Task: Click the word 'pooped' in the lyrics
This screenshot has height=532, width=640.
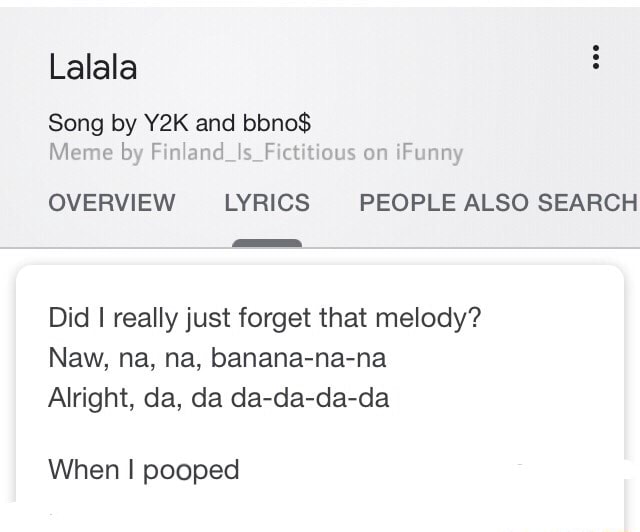Action: pyautogui.click(x=191, y=471)
